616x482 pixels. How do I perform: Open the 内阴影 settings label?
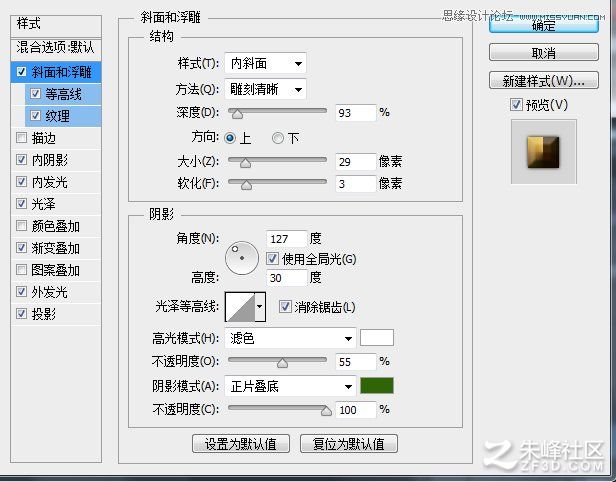click(x=50, y=160)
